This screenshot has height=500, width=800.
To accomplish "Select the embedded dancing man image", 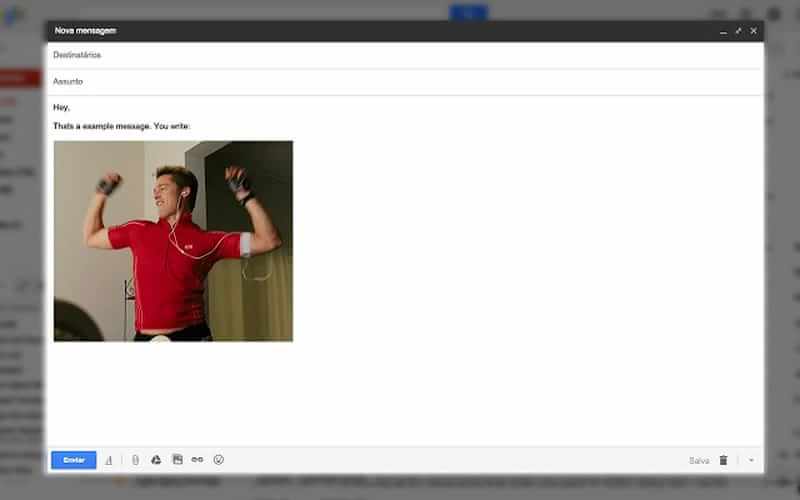I will (x=173, y=241).
